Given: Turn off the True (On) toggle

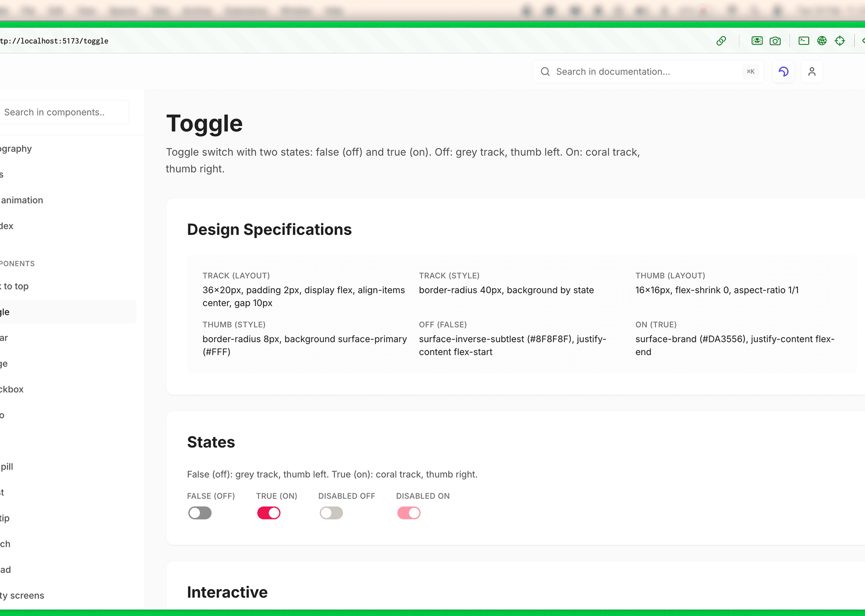Looking at the screenshot, I should click(269, 513).
